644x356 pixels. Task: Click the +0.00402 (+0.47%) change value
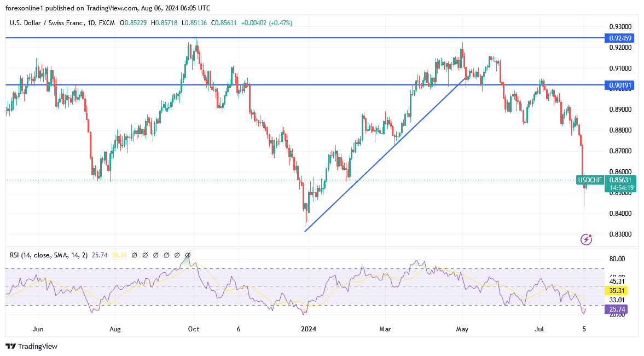[x=266, y=23]
